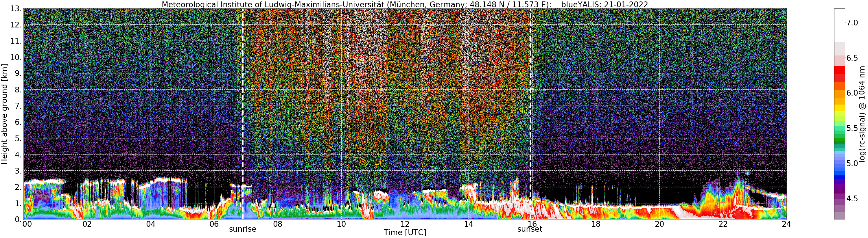868x238 pixels.
Task: Click the x-axis tick label '12'
Action: coord(405,224)
